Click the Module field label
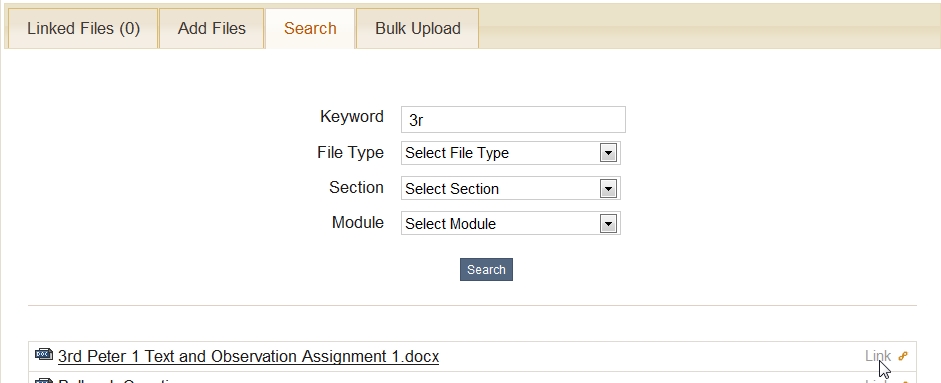 coord(358,223)
